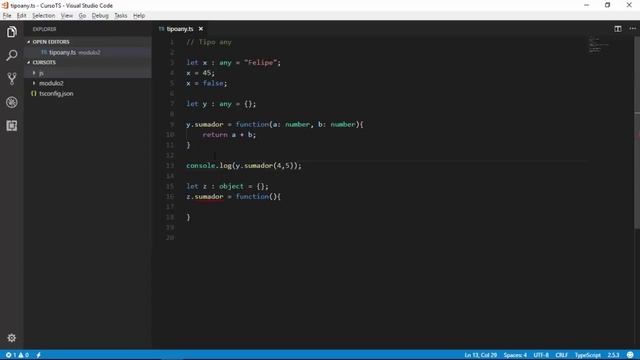Restore down the VS Code window
640x360 pixels.
pyautogui.click(x=607, y=5)
